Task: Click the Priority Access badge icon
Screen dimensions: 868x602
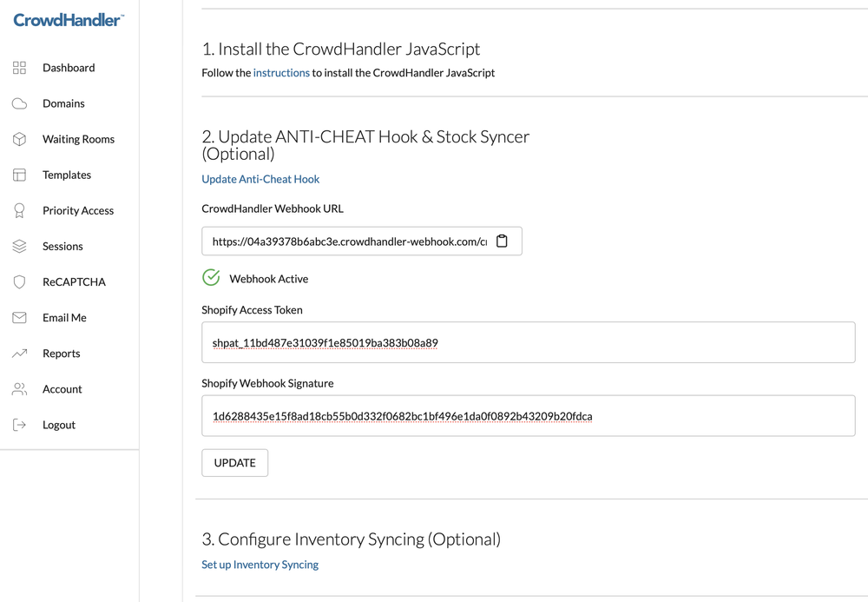Action: (19, 211)
